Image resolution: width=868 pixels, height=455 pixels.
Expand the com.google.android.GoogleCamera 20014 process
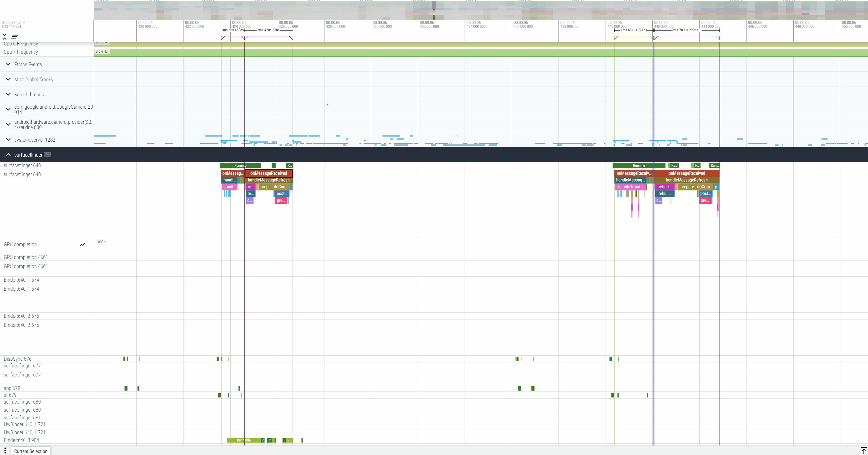point(9,109)
